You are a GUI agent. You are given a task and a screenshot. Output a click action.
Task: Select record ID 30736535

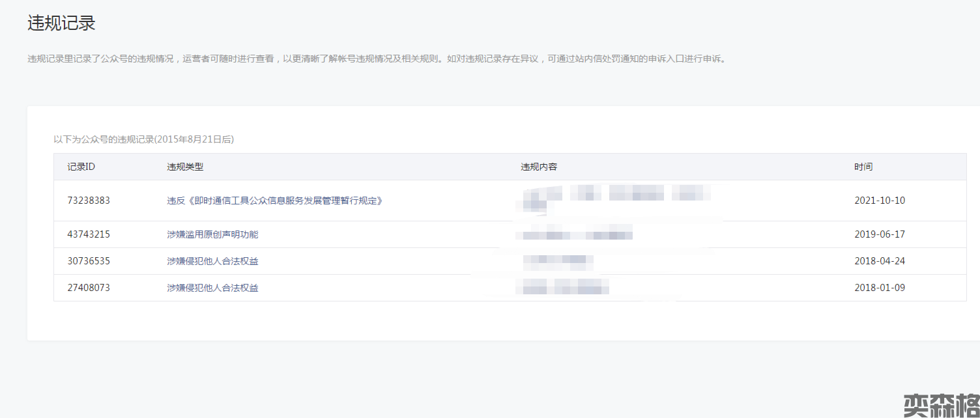89,261
